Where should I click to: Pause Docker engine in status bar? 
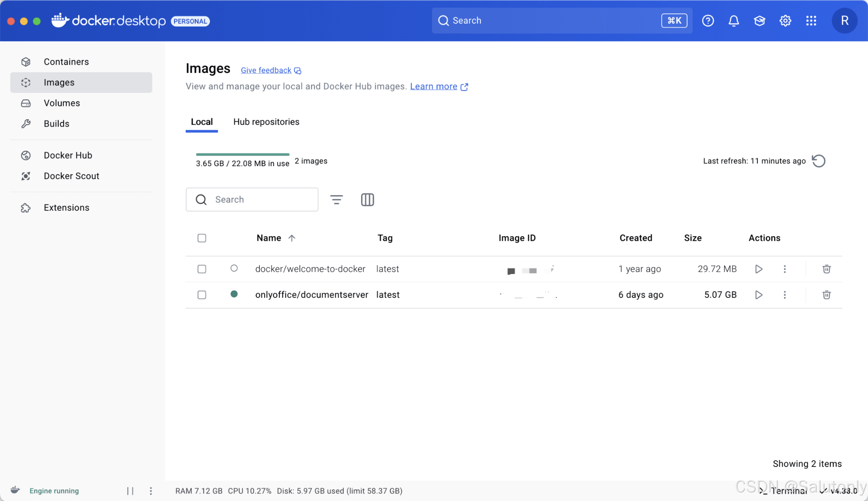(130, 491)
